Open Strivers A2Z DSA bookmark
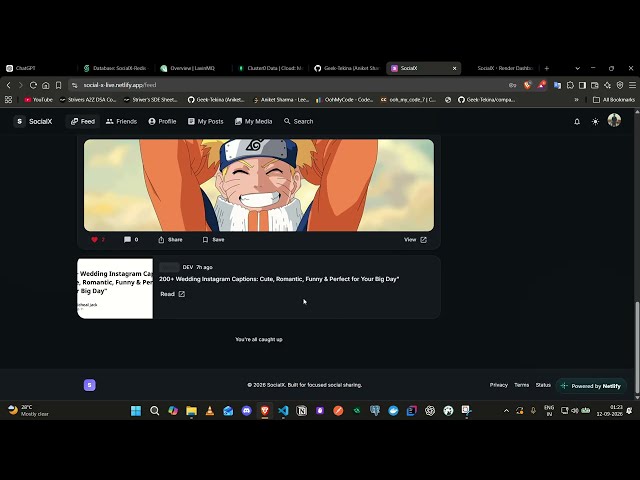 [88, 100]
